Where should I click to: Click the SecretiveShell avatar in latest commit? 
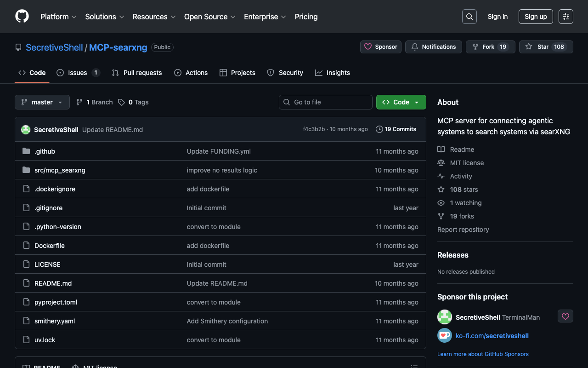[x=26, y=130]
